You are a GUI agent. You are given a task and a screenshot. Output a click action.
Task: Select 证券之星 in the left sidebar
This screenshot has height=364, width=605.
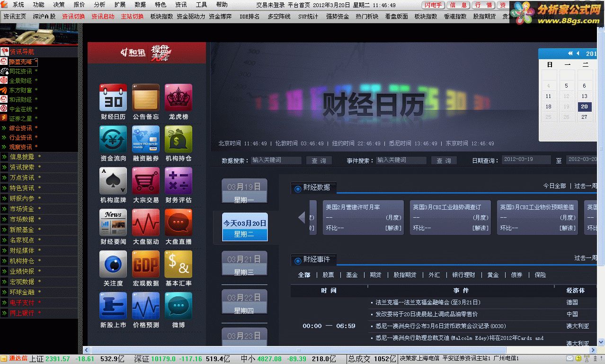21,118
